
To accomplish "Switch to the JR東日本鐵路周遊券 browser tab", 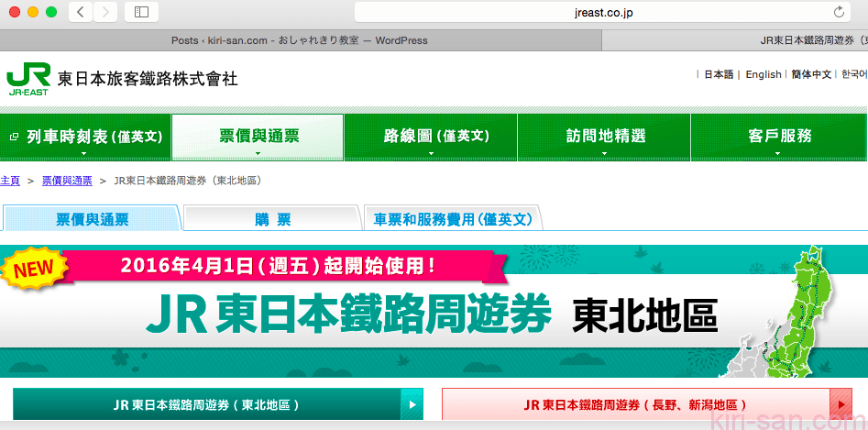I will 735,40.
